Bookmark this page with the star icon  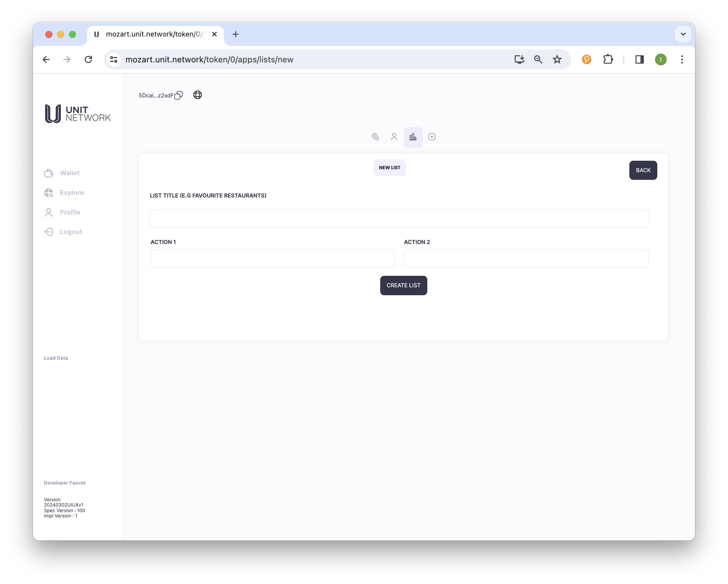coord(557,60)
